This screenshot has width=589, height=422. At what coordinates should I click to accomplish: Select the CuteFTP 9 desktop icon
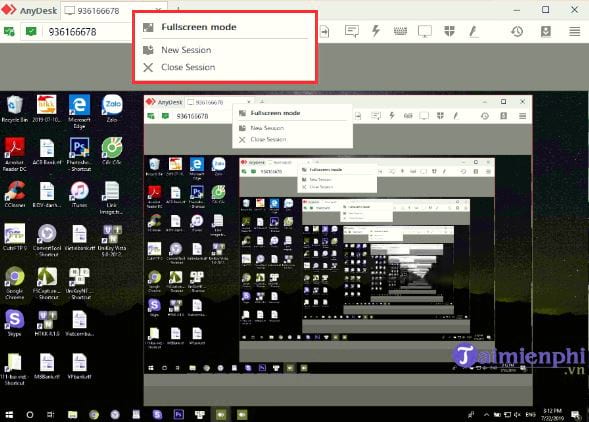15,237
